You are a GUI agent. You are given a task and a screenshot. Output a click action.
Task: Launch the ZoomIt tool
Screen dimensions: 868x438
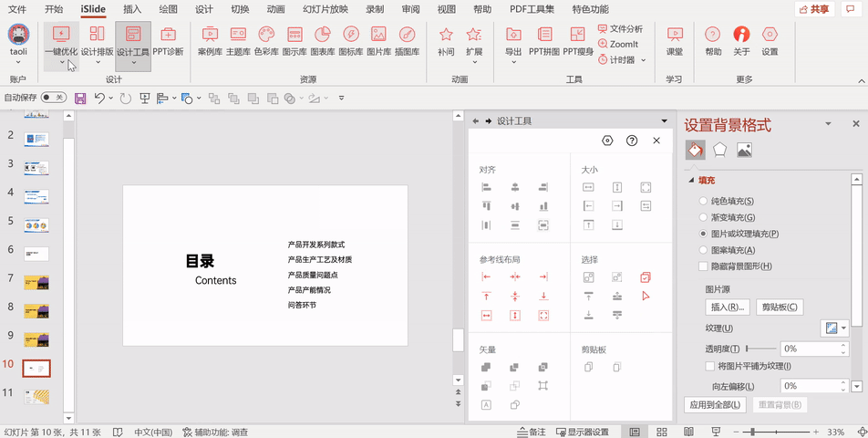tap(618, 45)
